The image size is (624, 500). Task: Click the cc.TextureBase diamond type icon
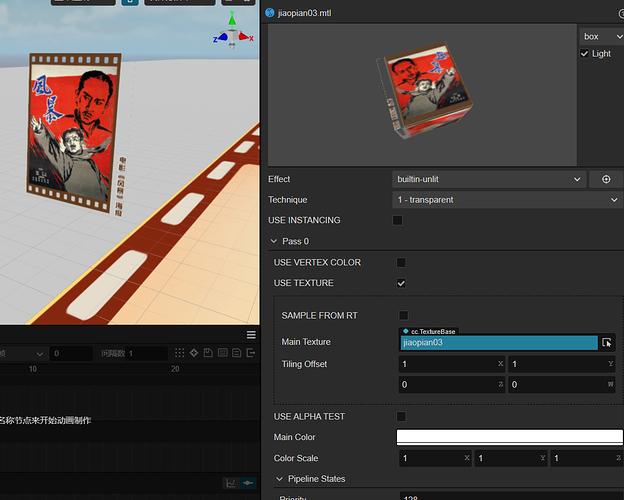pos(406,331)
